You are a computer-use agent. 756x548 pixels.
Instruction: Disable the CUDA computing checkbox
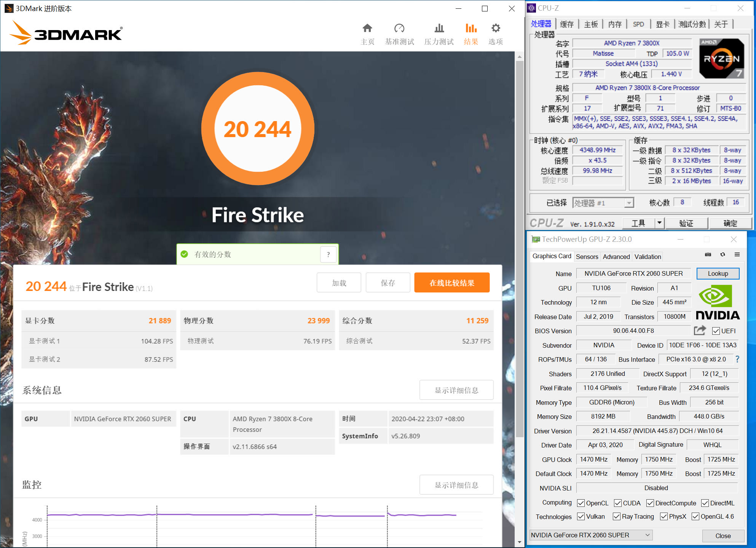[x=617, y=503]
